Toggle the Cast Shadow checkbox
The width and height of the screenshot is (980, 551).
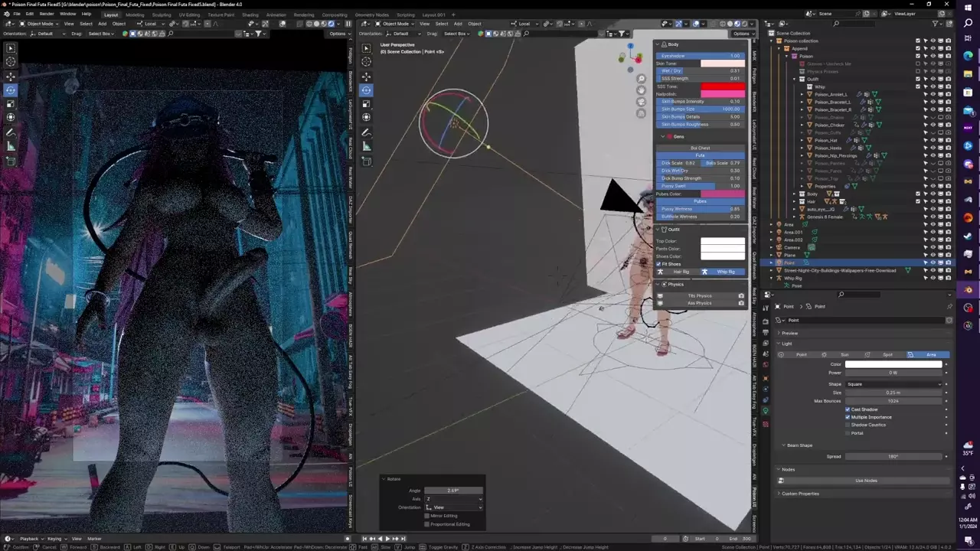(848, 409)
